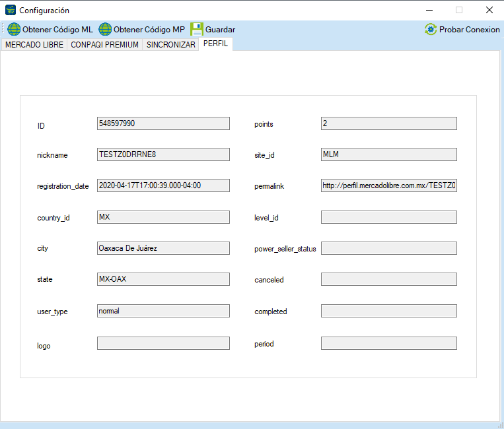504x429 pixels.
Task: Click the Obtener Código MP label
Action: coord(149,30)
